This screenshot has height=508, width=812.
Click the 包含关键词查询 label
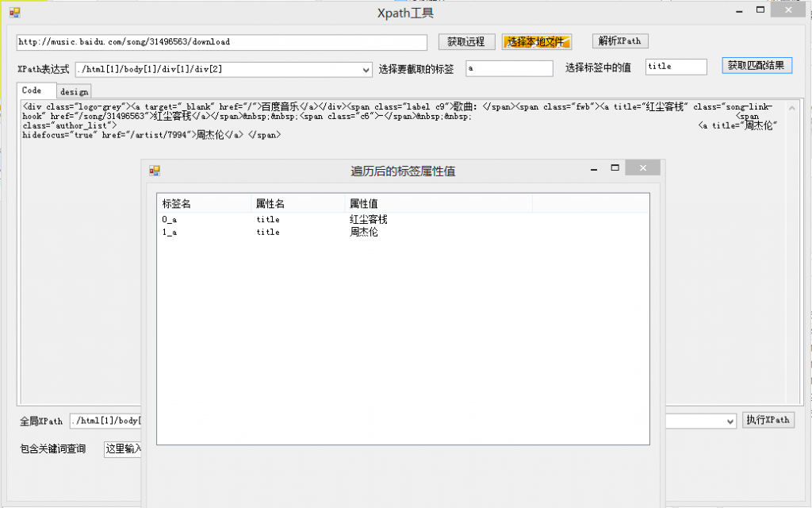pyautogui.click(x=53, y=449)
